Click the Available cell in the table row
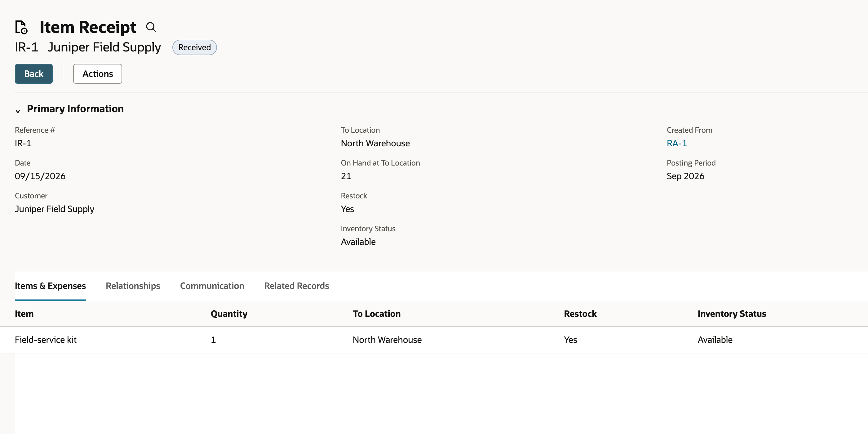868x434 pixels. coord(715,340)
